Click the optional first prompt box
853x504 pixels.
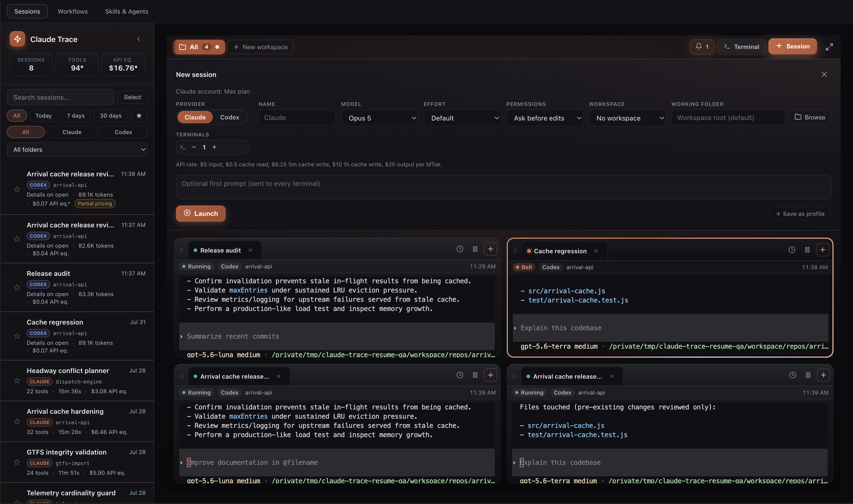[x=503, y=187]
